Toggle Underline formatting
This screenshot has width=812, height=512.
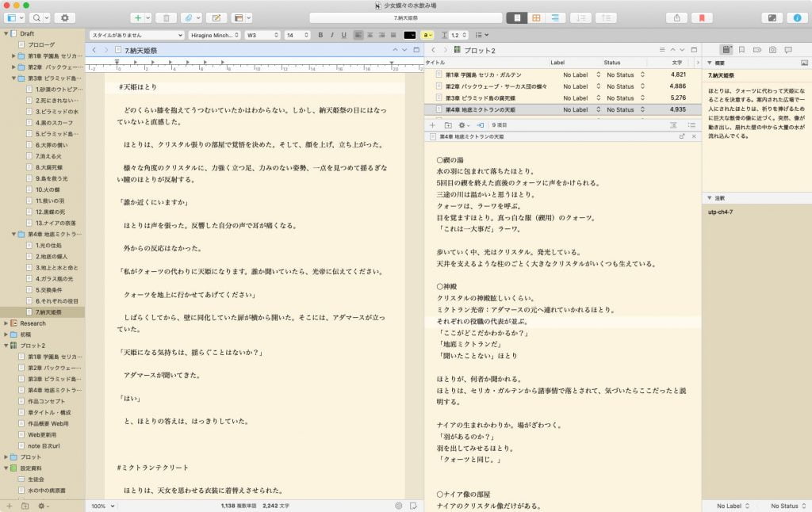tap(343, 35)
